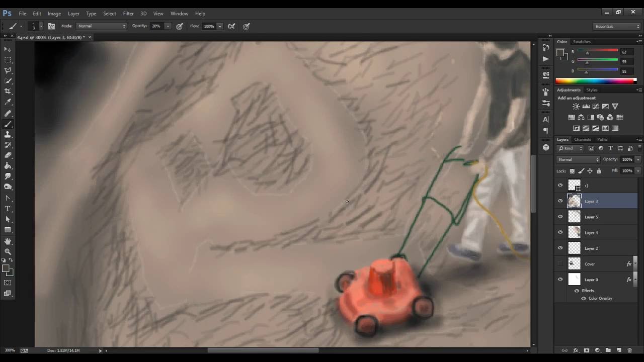Screen dimensions: 644x362
Task: Open the layer Fill dropdown arrow
Action: coord(638,171)
